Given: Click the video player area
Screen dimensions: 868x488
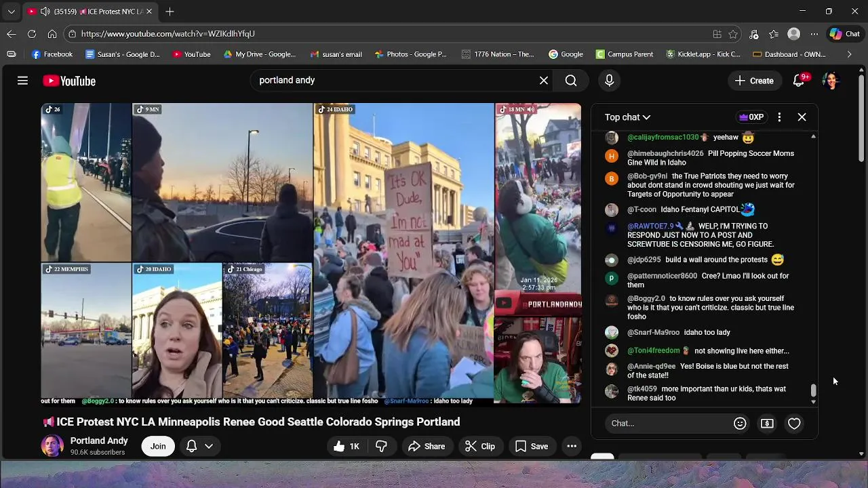Looking at the screenshot, I should click(x=311, y=253).
